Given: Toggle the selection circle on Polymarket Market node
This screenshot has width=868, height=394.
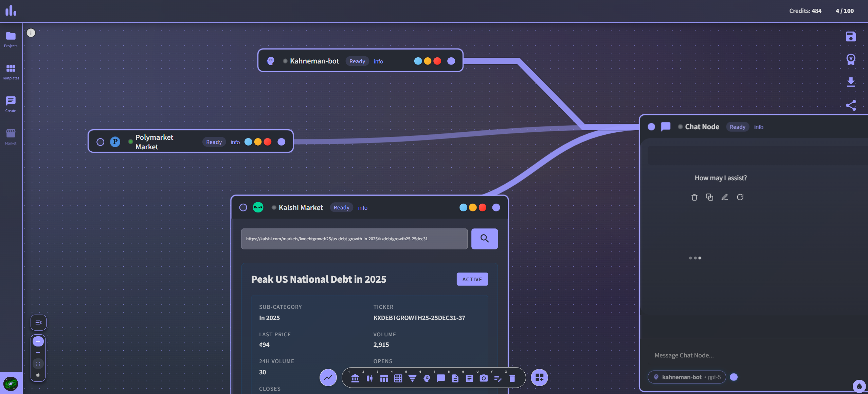Looking at the screenshot, I should (x=100, y=142).
